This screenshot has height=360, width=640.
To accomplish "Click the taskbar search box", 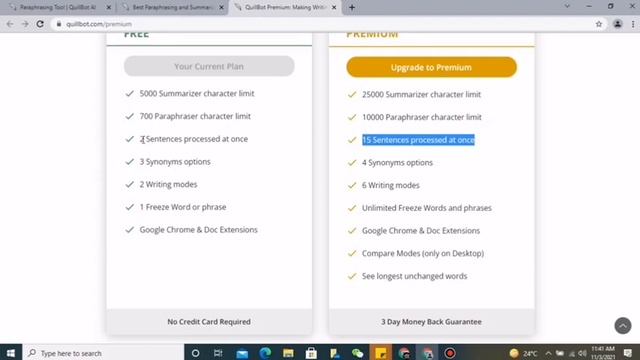I will click(x=103, y=353).
